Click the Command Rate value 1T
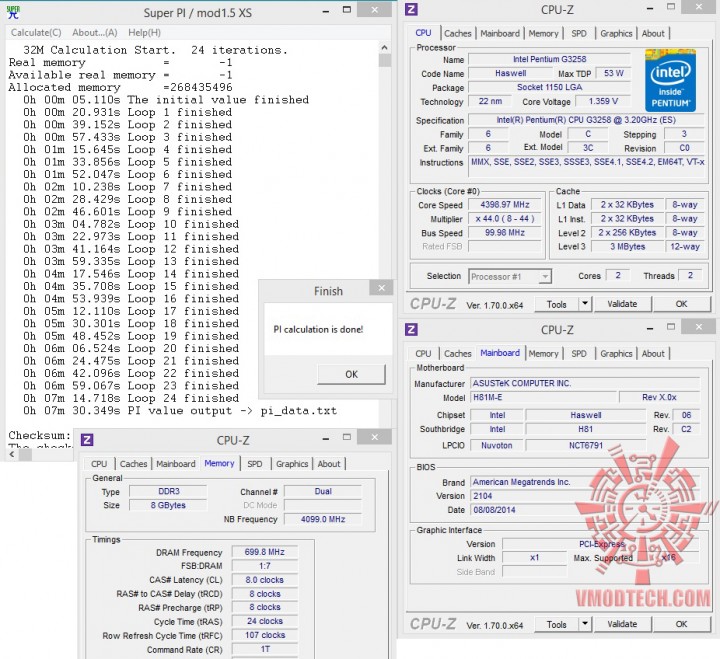The image size is (720, 659). click(x=264, y=649)
